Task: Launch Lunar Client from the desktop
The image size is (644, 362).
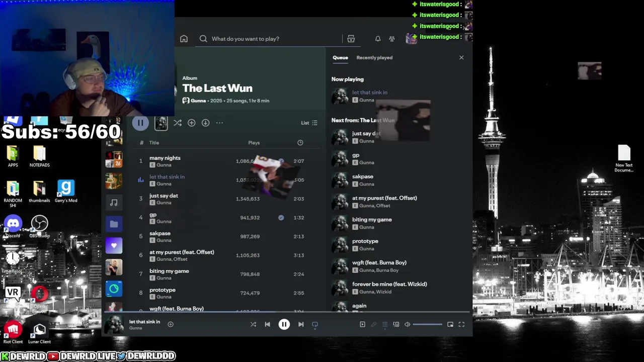Action: click(39, 333)
